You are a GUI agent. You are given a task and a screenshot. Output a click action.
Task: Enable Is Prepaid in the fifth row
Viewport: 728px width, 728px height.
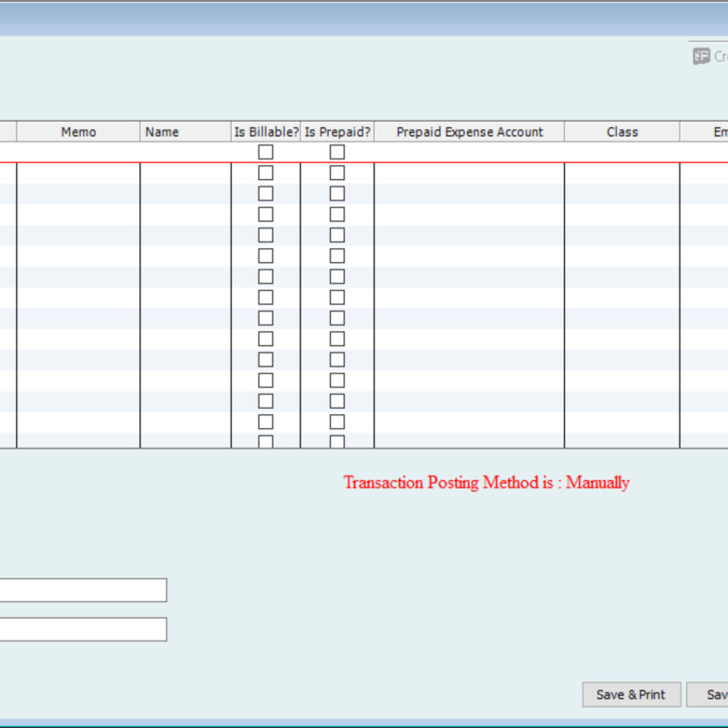coord(337,235)
